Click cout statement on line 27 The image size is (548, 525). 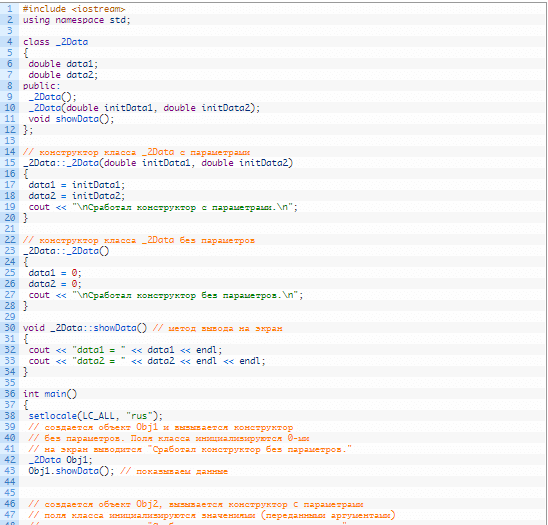click(x=166, y=295)
